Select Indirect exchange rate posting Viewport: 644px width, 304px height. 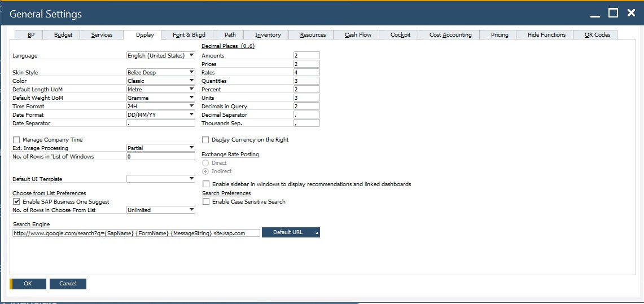pos(205,171)
